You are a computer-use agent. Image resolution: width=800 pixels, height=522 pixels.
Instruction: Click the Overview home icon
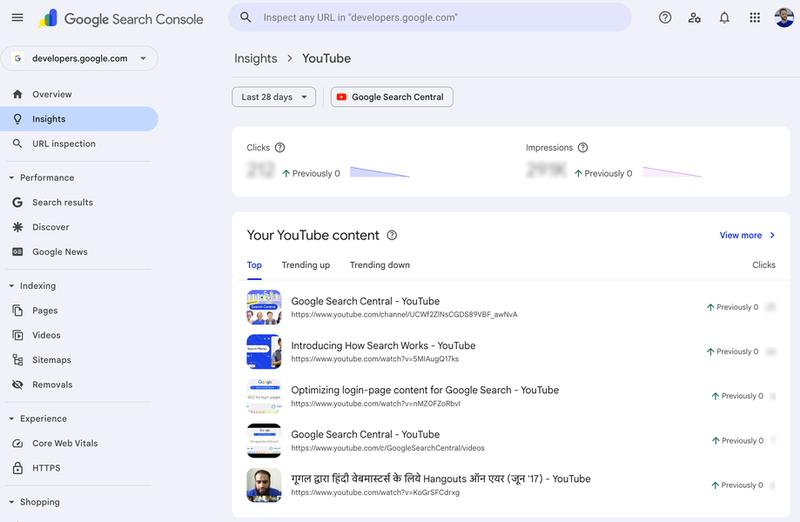point(17,94)
